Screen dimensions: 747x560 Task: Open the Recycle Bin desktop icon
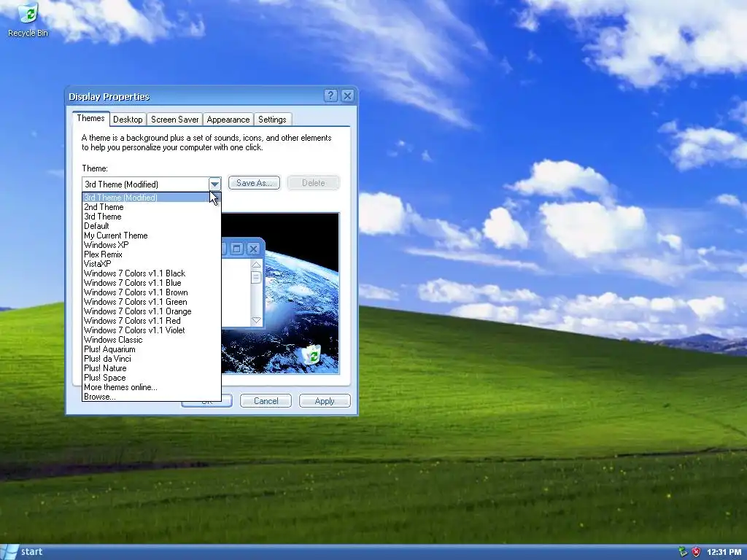pos(28,20)
